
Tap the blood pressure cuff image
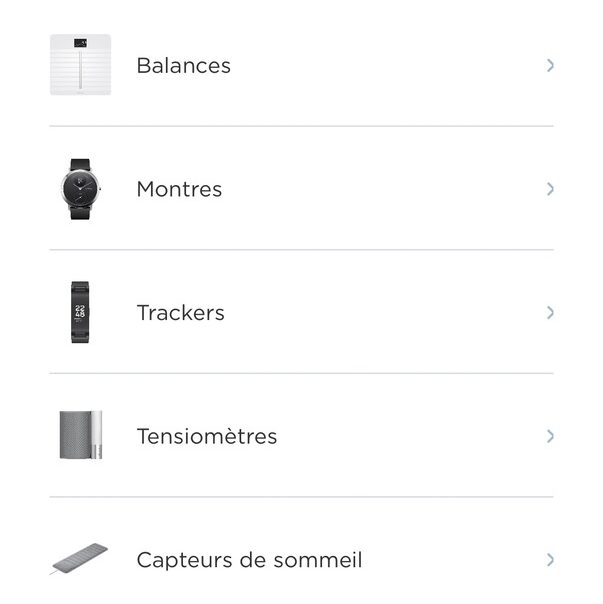81,435
